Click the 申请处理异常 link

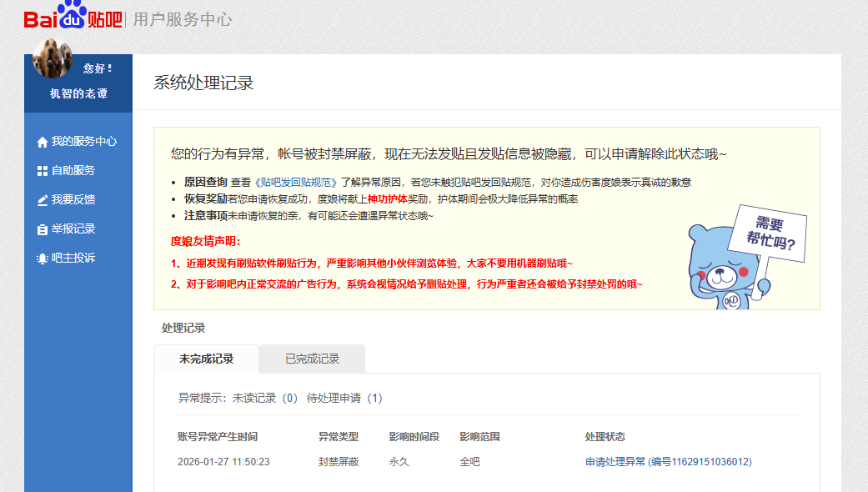(x=615, y=462)
